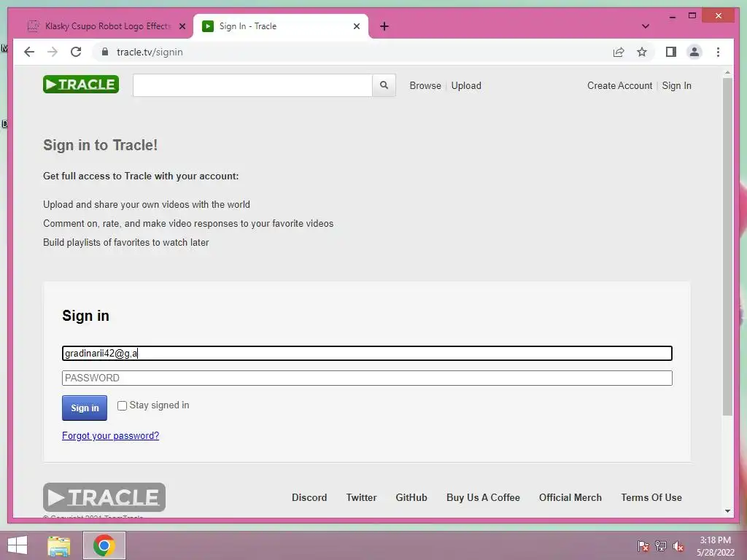Click the Chrome taskbar icon
This screenshot has height=560, width=747.
(x=104, y=545)
